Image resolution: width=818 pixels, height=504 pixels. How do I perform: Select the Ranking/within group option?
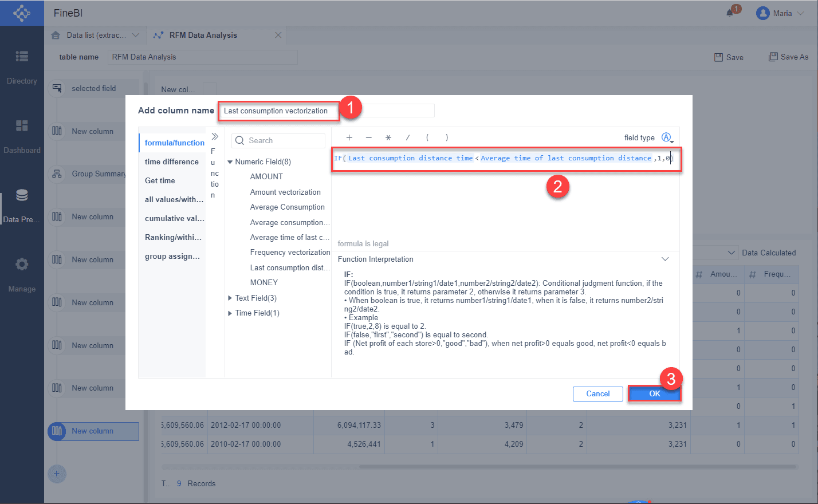(172, 237)
